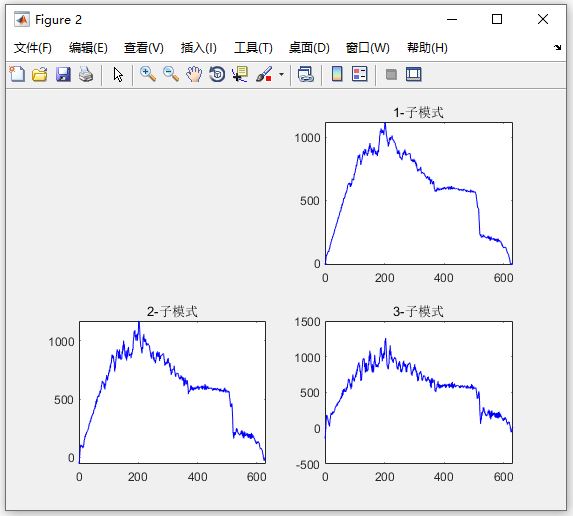
Task: Open a file with folder icon
Action: tap(39, 74)
